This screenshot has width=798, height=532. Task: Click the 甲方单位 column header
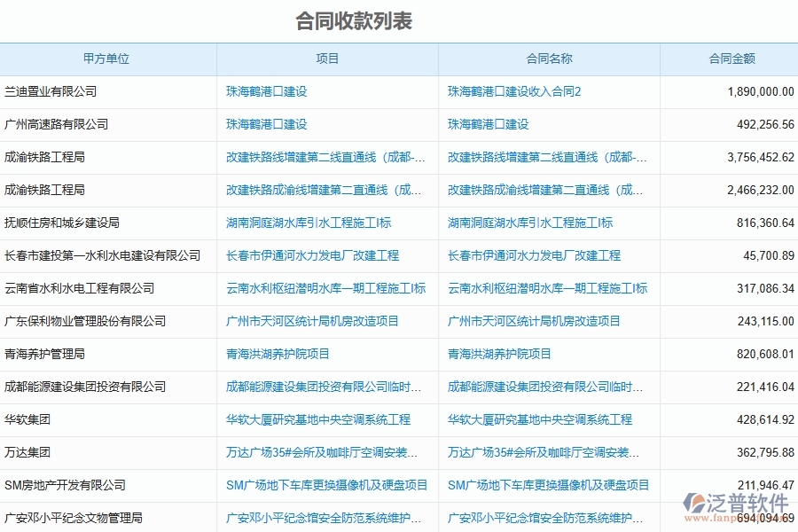(x=108, y=58)
